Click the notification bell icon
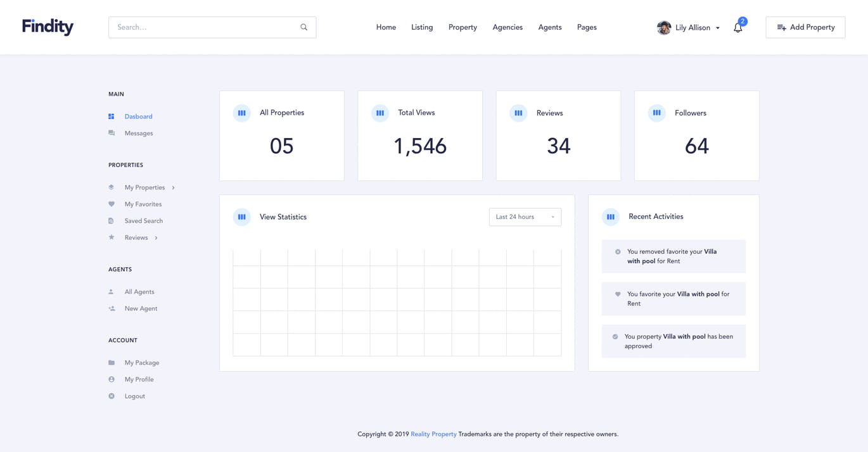Image resolution: width=868 pixels, height=452 pixels. coord(737,27)
